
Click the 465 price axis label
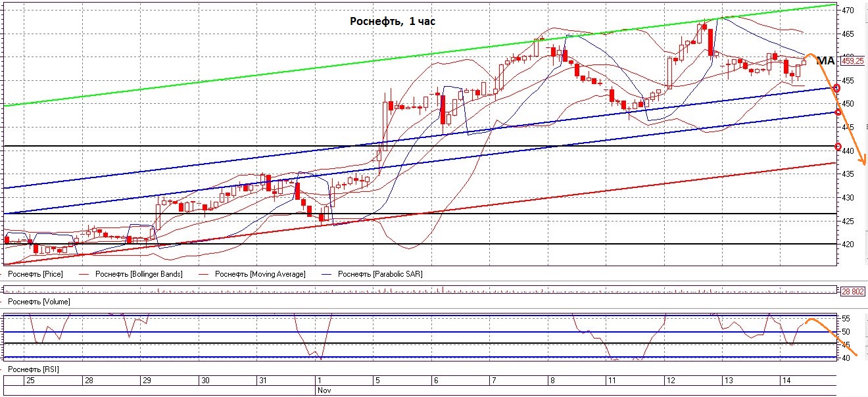tap(848, 34)
